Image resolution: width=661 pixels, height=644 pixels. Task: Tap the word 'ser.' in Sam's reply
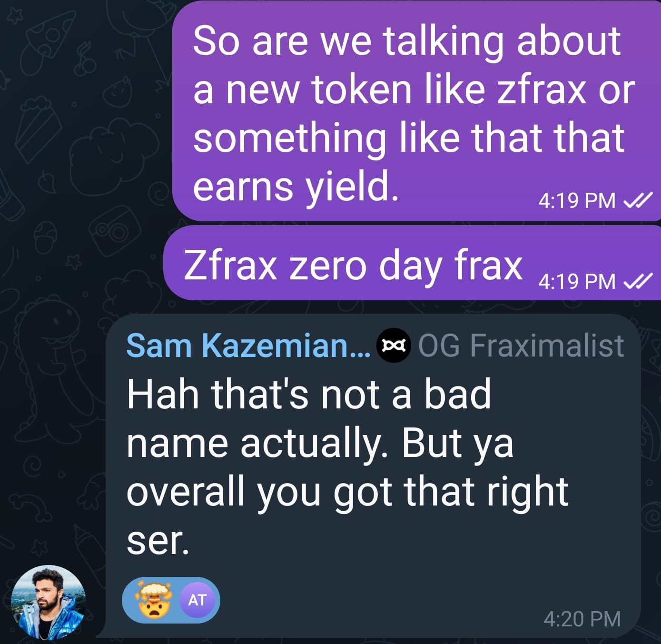tap(158, 541)
